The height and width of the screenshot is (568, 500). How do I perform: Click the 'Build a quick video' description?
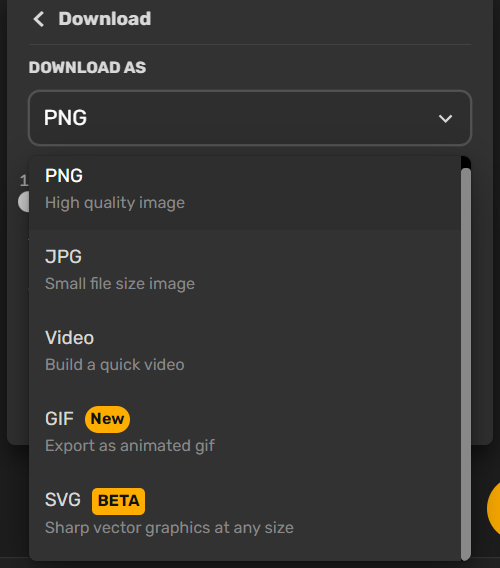click(x=115, y=365)
